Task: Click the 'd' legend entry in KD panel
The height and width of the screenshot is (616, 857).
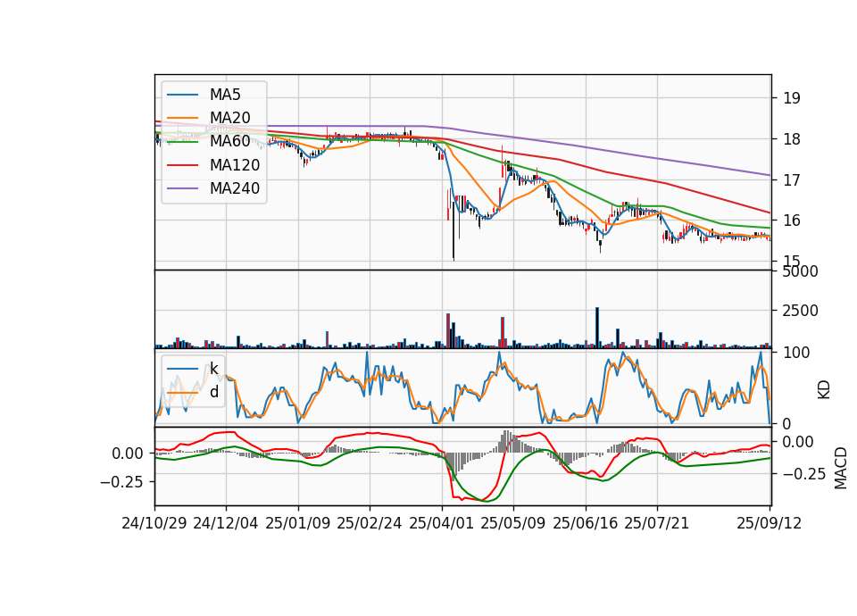Action: pyautogui.click(x=214, y=392)
